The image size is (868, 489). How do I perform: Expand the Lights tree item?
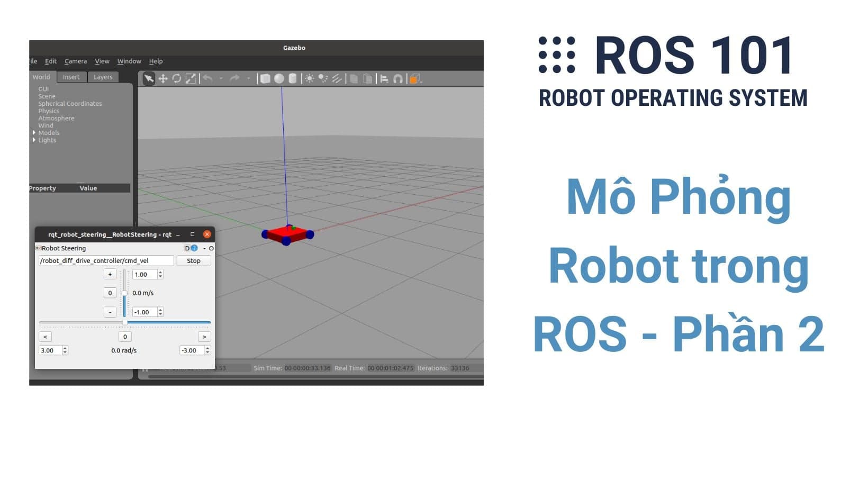(33, 140)
